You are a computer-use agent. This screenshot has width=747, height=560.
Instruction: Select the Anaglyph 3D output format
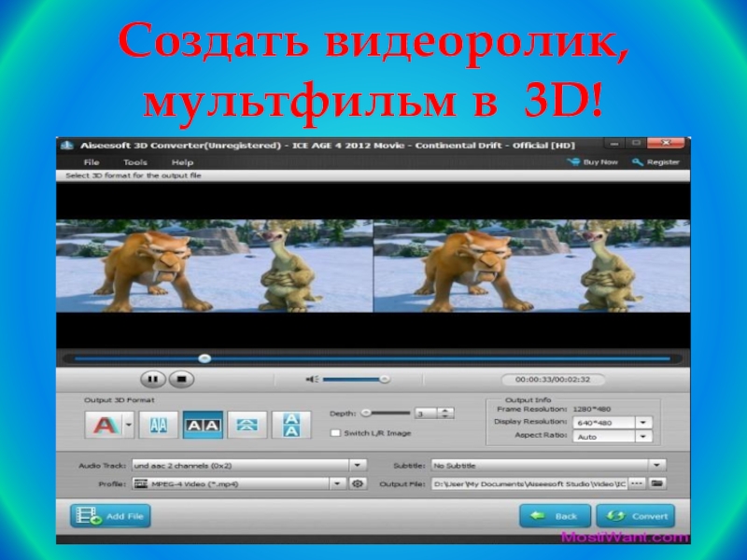[104, 425]
